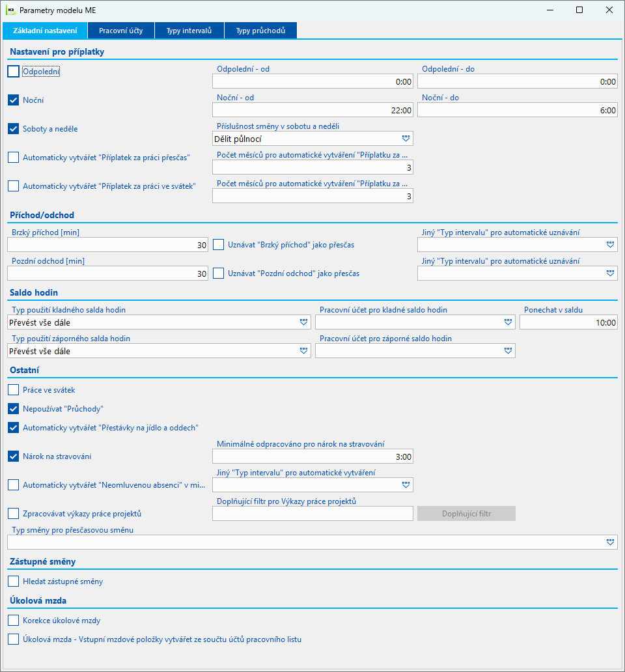Open 'Typ použití kladného salda hodin' dropdown arrow

click(304, 322)
